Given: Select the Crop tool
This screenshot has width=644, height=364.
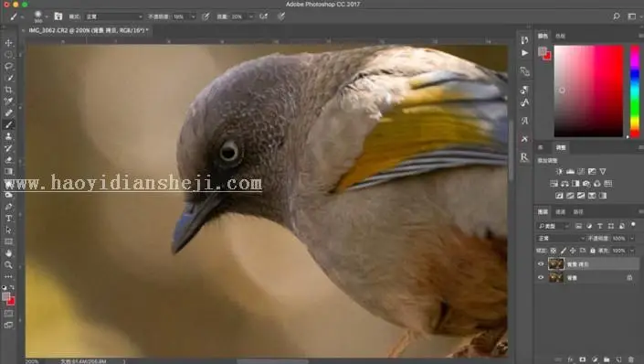Looking at the screenshot, I should coord(8,90).
